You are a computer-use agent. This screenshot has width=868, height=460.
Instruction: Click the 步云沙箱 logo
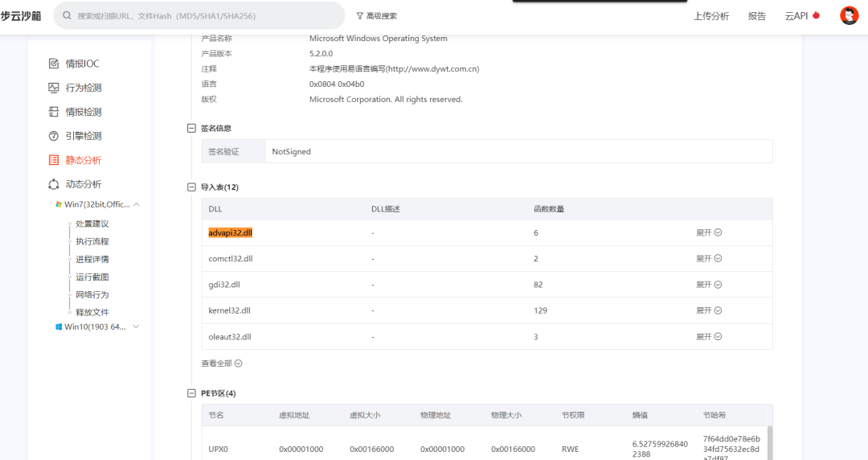tap(20, 16)
